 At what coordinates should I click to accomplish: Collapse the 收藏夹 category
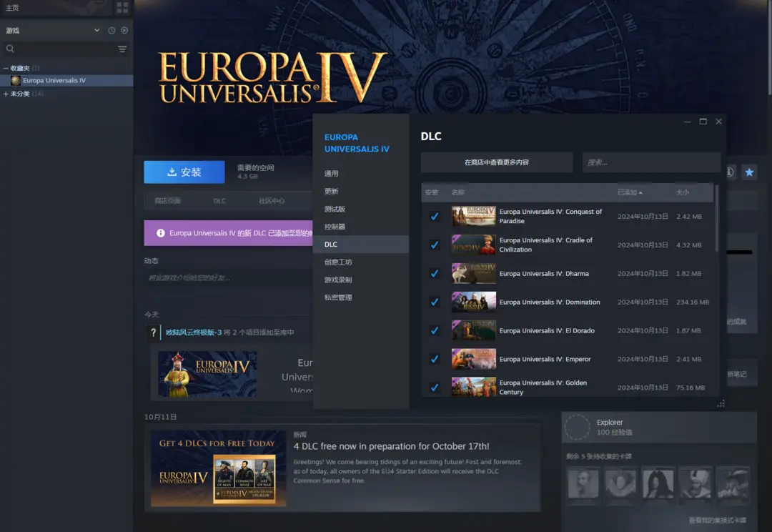[6, 68]
